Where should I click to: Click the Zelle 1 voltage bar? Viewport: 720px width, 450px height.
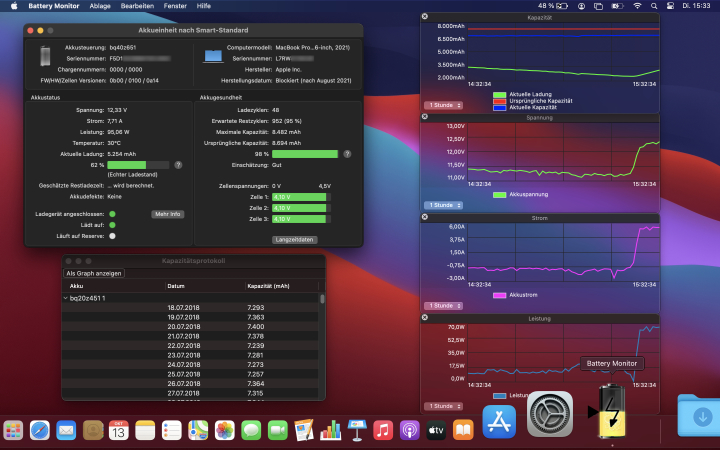tap(301, 197)
